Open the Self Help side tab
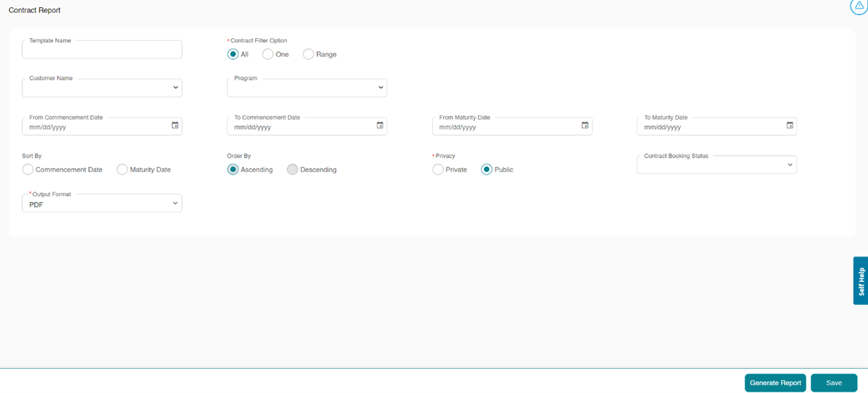 861,281
